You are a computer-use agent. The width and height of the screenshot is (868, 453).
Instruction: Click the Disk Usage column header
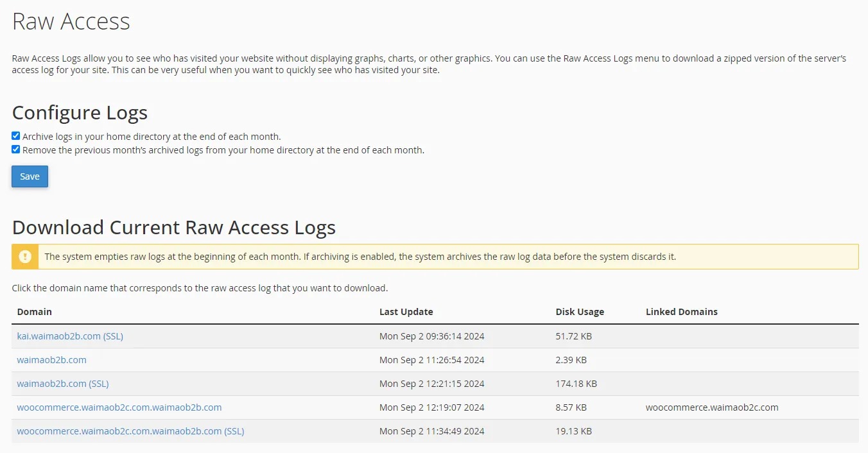tap(580, 311)
